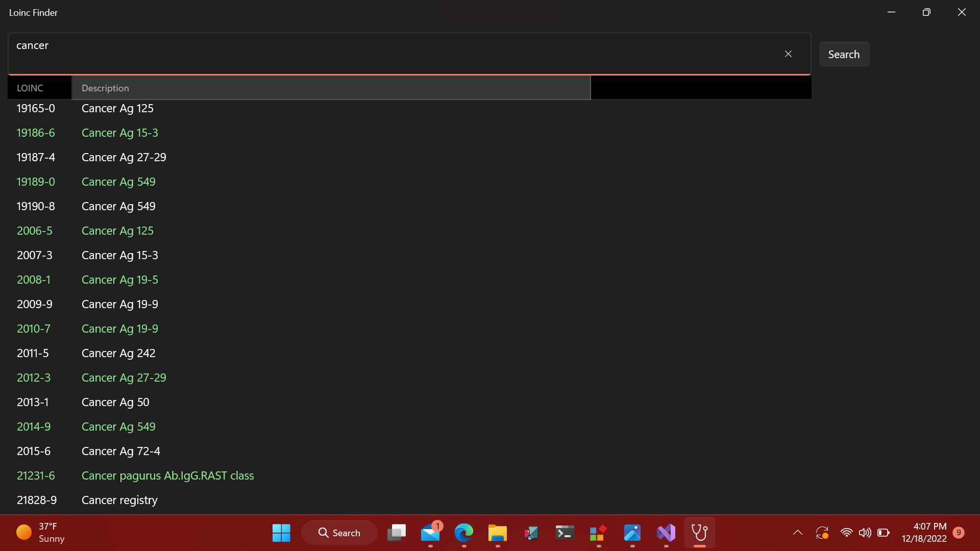Open the Windows Start menu

coord(281,533)
